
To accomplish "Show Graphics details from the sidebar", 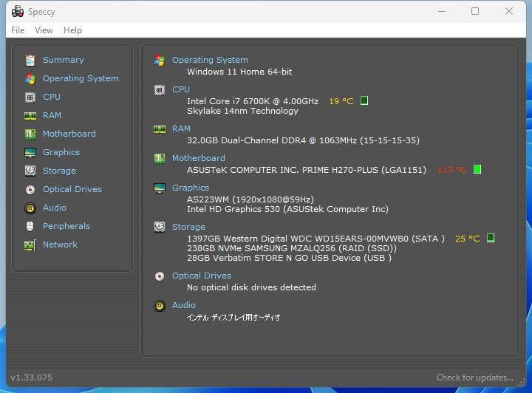I will point(61,152).
